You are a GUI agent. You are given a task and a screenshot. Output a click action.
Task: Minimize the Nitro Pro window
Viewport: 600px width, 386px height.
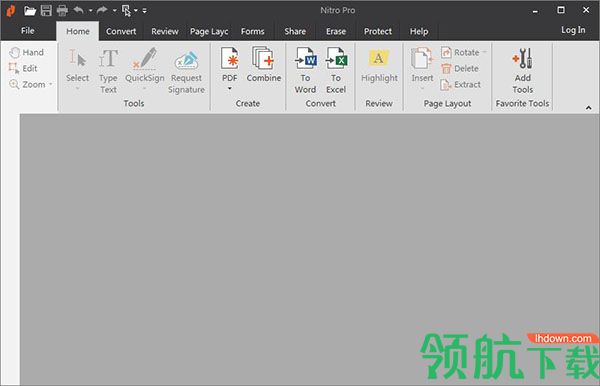[535, 11]
